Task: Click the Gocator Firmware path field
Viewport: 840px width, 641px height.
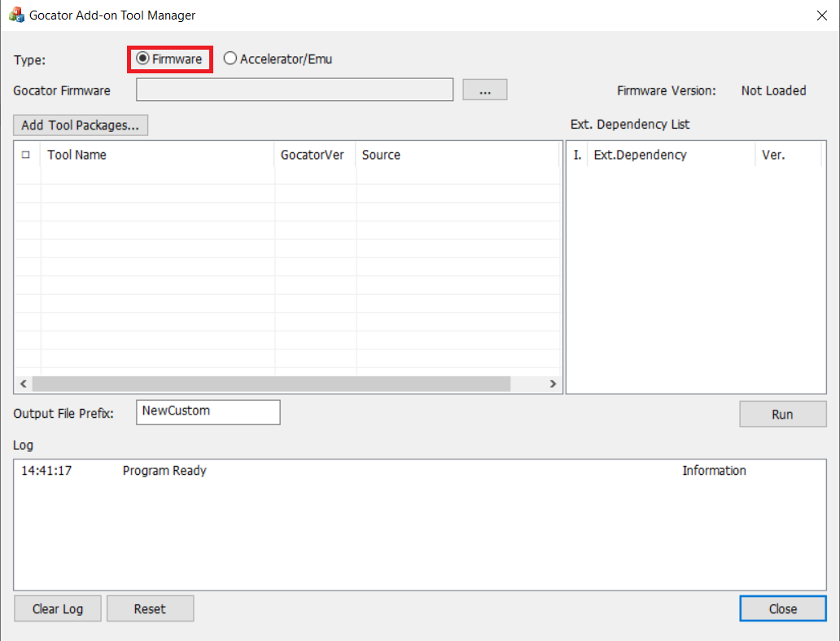Action: point(295,90)
